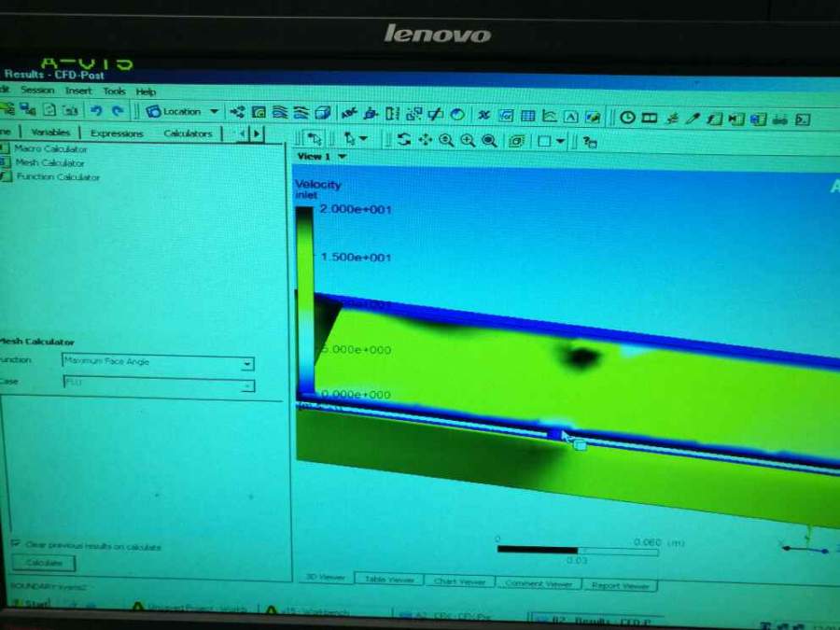Open the Session menu

click(x=38, y=90)
